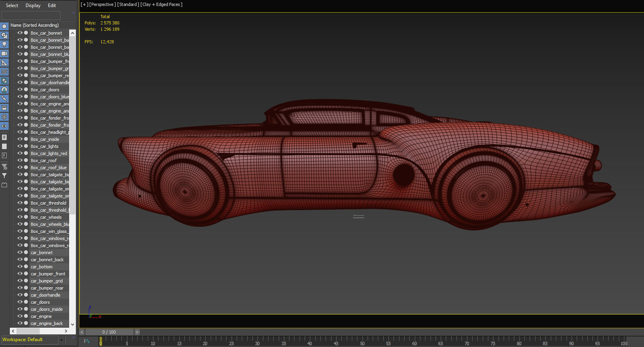The width and height of the screenshot is (644, 347).
Task: Click the horizontal scrollbar thumb under list
Action: click(x=28, y=331)
